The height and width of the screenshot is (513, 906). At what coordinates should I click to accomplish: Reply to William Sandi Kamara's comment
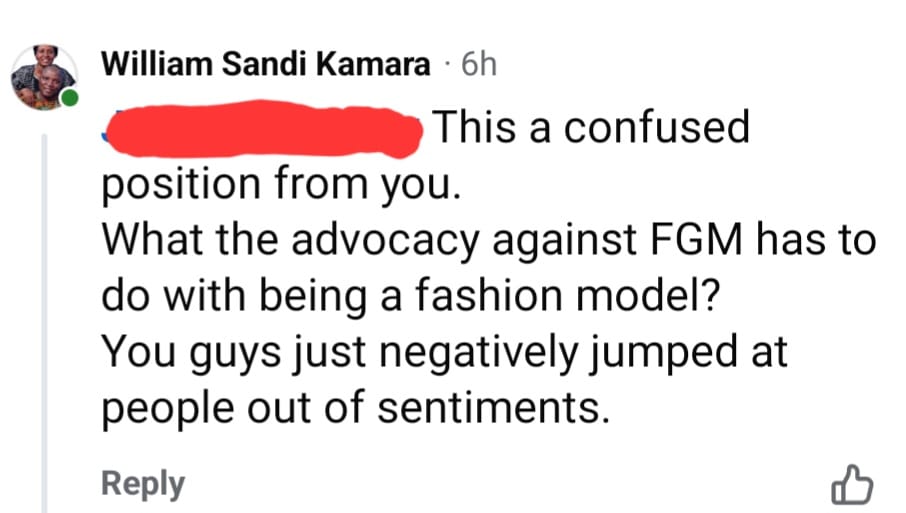(143, 484)
